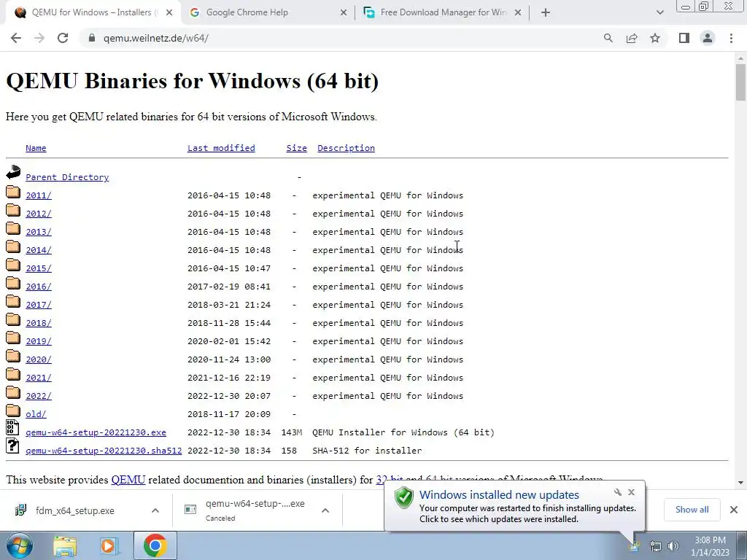Bookmark this page with the star icon
This screenshot has width=747, height=560.
pos(655,38)
